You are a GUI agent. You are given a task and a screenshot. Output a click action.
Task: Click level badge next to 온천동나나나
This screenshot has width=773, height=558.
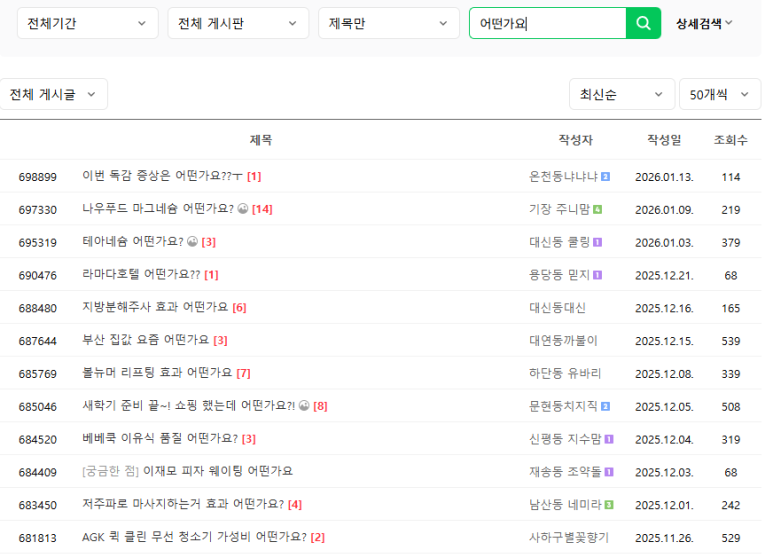pos(606,177)
